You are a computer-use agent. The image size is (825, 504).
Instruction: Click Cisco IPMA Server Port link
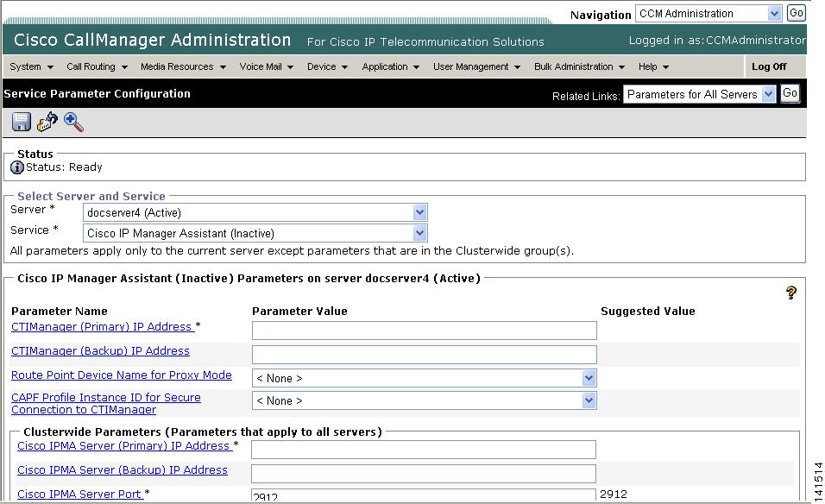[79, 494]
